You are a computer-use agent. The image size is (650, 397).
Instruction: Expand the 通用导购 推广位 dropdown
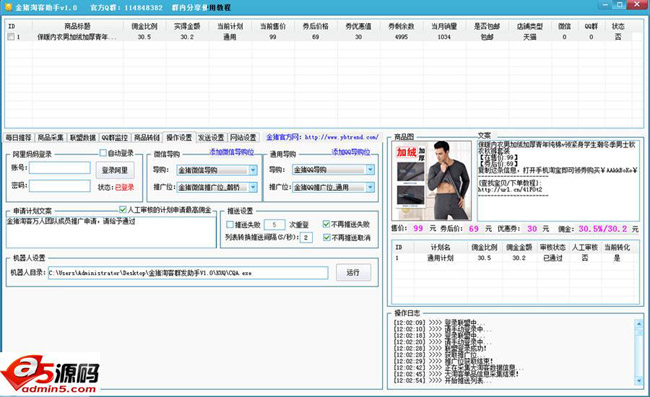[x=370, y=187]
